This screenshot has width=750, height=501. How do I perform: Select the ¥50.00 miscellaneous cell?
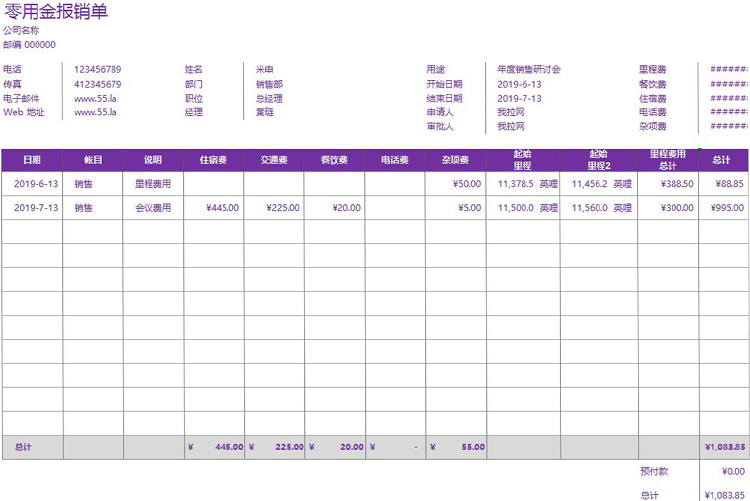coord(455,184)
